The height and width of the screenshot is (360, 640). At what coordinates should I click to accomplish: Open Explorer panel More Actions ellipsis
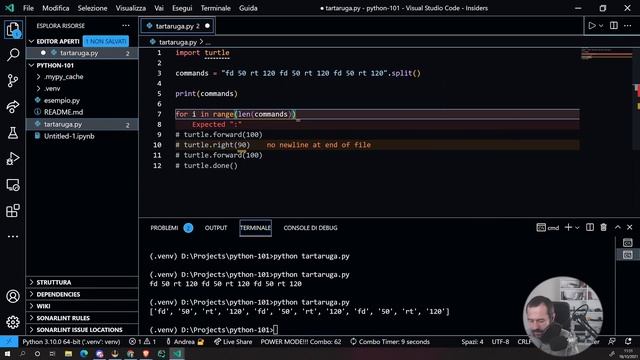[x=126, y=26]
